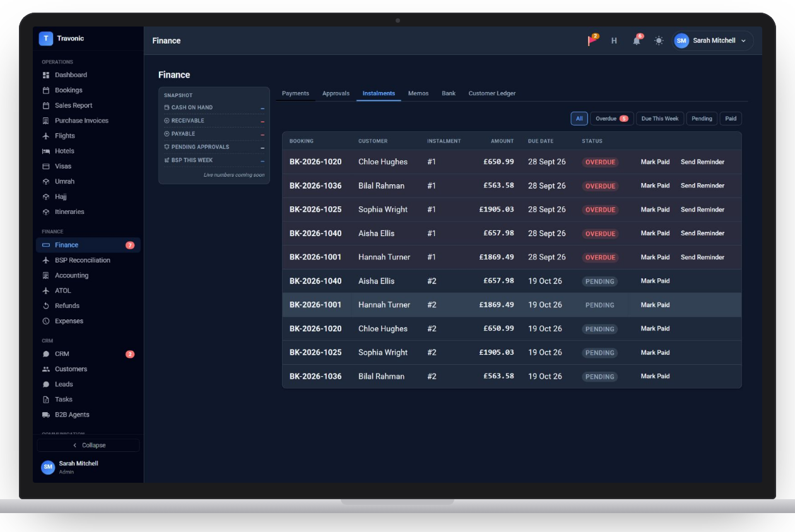Image resolution: width=795 pixels, height=532 pixels.
Task: Click the Bookings calendar icon
Action: [x=46, y=90]
